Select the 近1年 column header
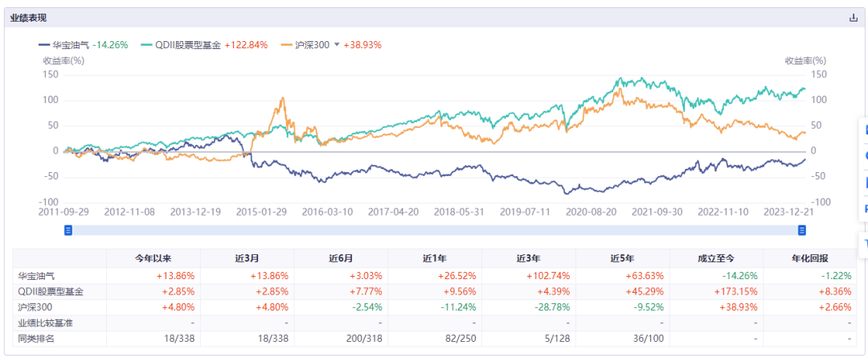 [435, 258]
